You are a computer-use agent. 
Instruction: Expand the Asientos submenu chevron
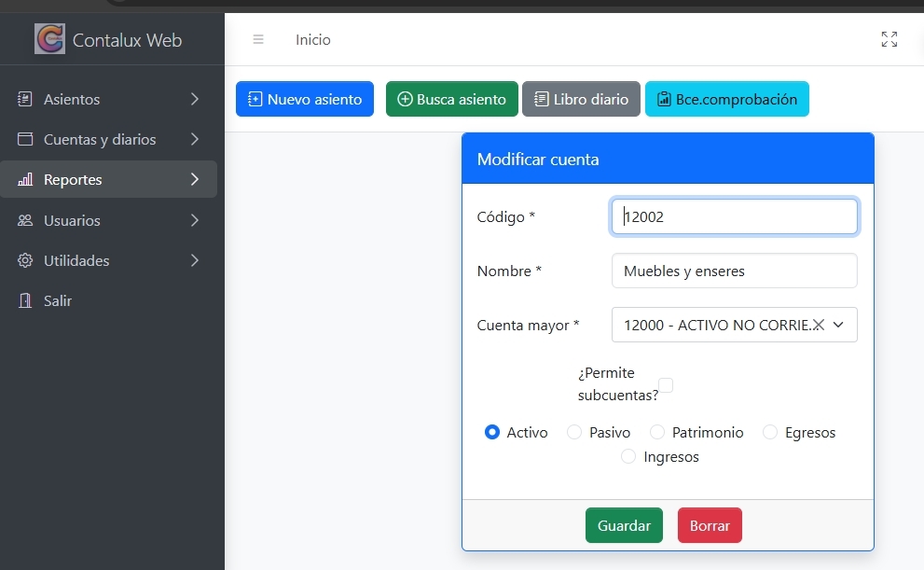194,99
